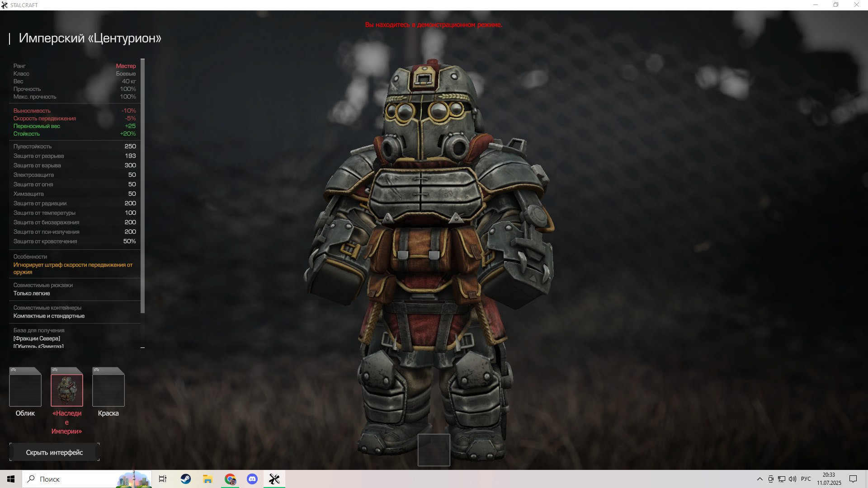Viewport: 868px width, 488px height.
Task: Expand chevron on the Краска slot
Action: [x=97, y=370]
